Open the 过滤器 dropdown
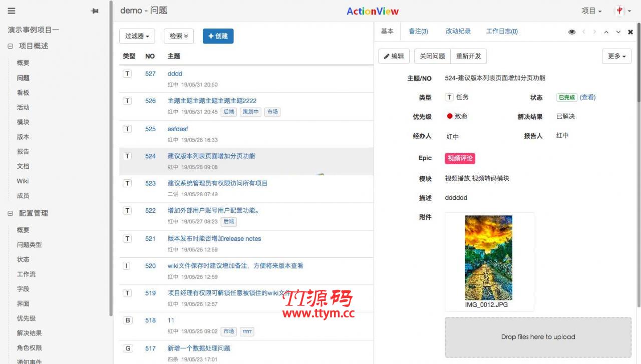 pyautogui.click(x=137, y=36)
